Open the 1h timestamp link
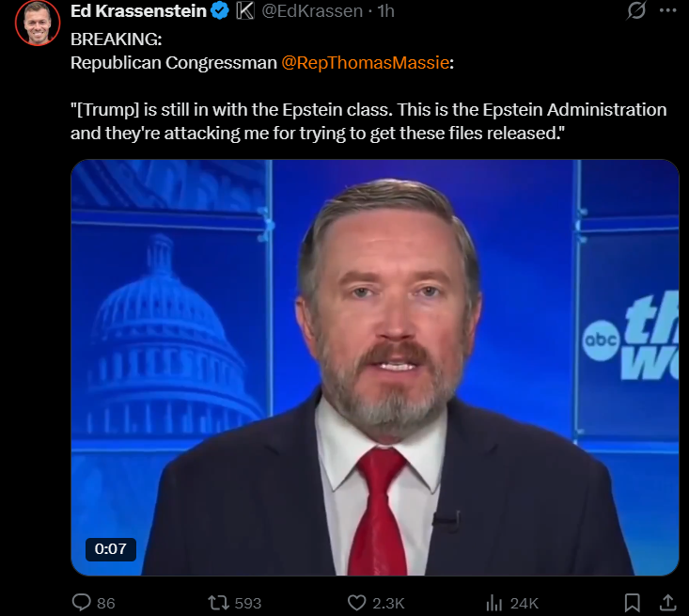 click(385, 11)
